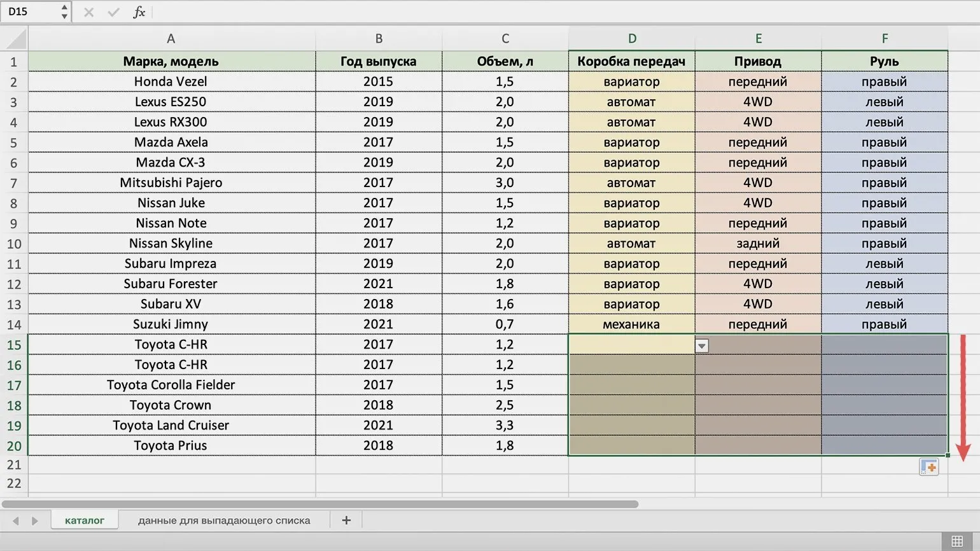The image size is (980, 551).
Task: Click the Name Box showing D15
Action: (x=31, y=12)
